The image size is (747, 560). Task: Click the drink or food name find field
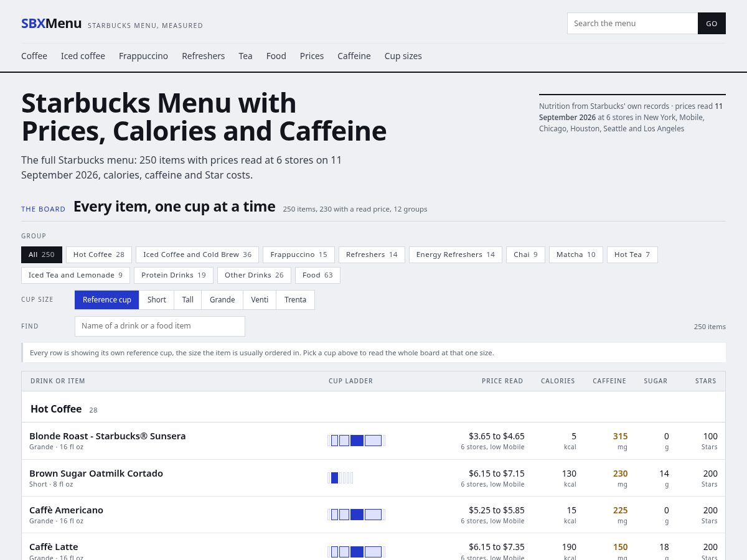coord(160,326)
